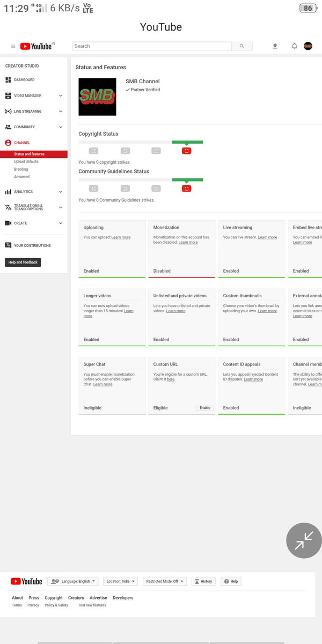322x644 pixels.
Task: Click Learn more in Uploading card
Action: coord(121,237)
